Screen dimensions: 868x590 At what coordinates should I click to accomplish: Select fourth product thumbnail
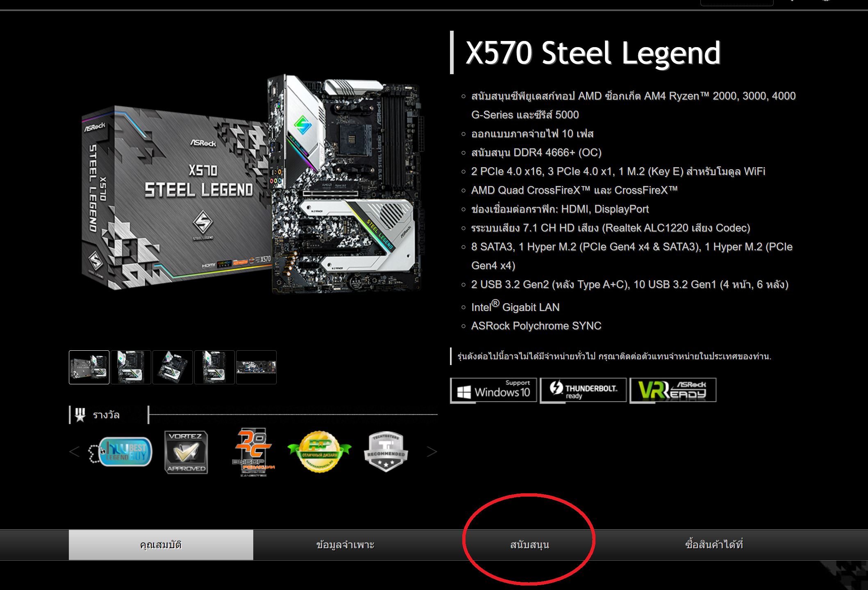point(214,367)
